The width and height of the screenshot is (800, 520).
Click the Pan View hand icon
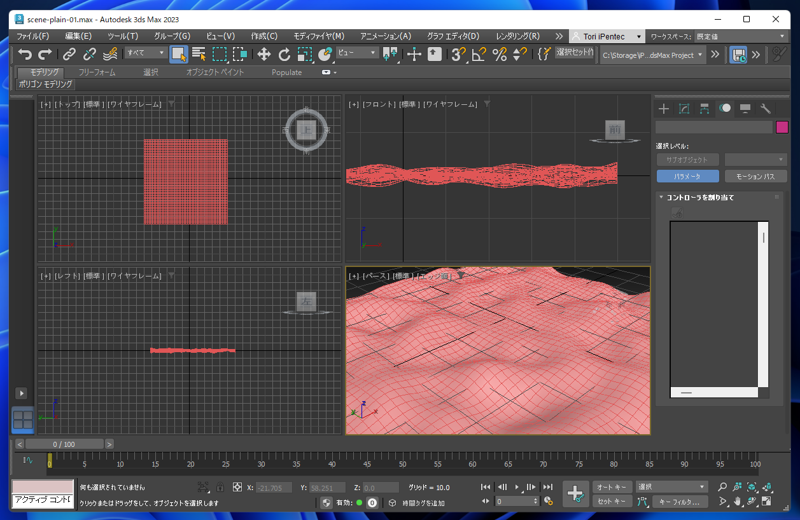tap(737, 502)
